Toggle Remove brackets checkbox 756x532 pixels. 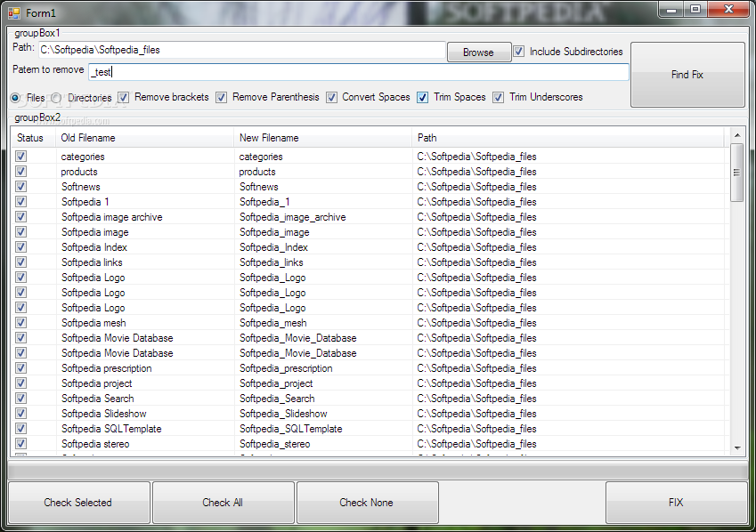124,97
